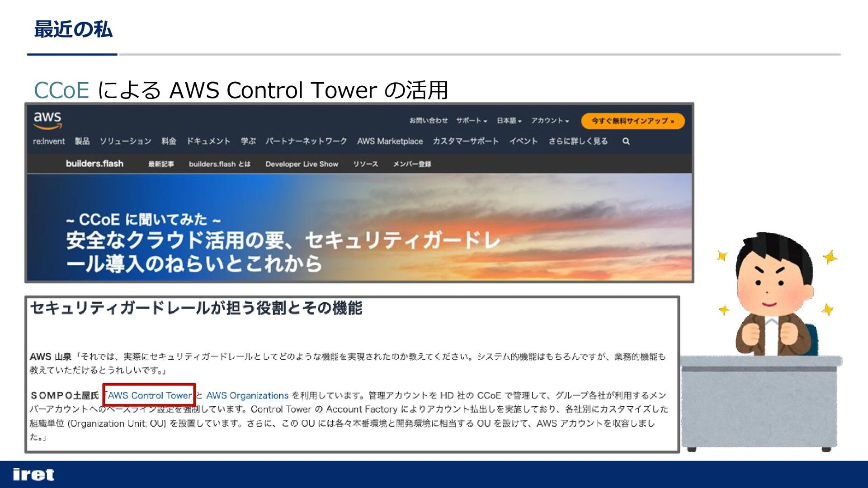Select the イベント menu item
The image size is (868, 488).
[x=524, y=141]
